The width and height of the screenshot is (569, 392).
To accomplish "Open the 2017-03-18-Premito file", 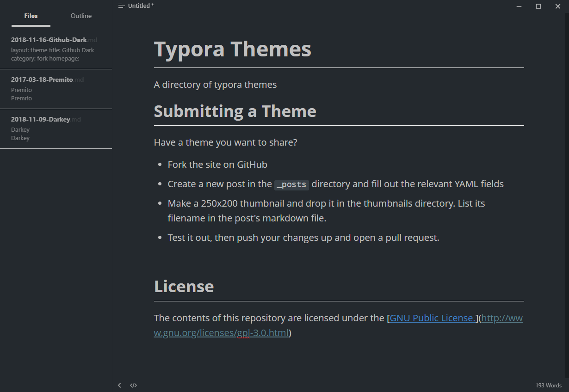I will click(56, 89).
